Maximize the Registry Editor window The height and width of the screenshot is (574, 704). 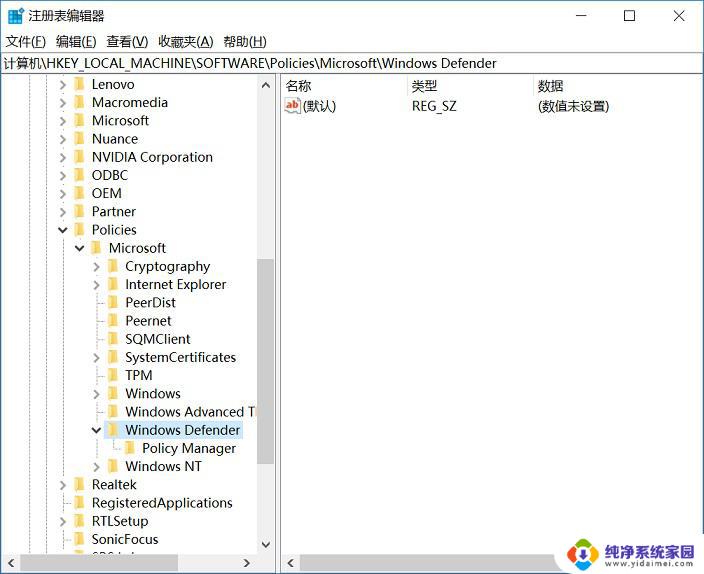click(x=629, y=16)
